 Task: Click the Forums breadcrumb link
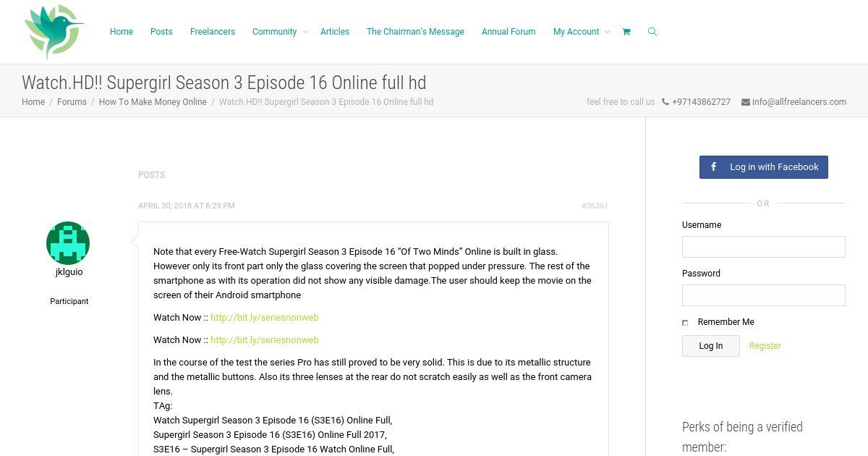coord(72,102)
